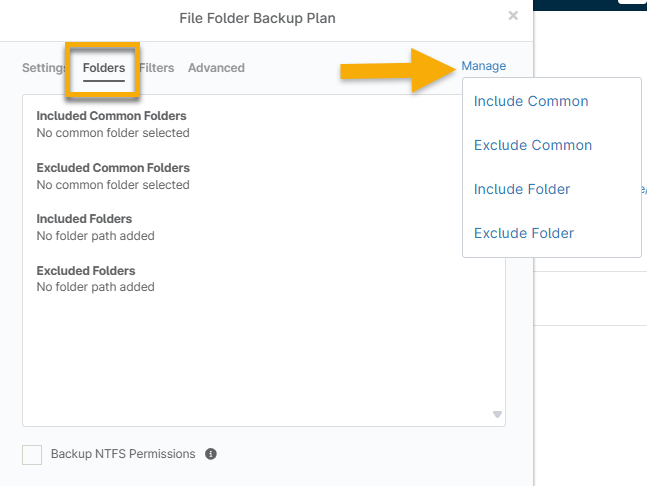Click the Included Folders heading
The height and width of the screenshot is (486, 647).
tap(84, 219)
